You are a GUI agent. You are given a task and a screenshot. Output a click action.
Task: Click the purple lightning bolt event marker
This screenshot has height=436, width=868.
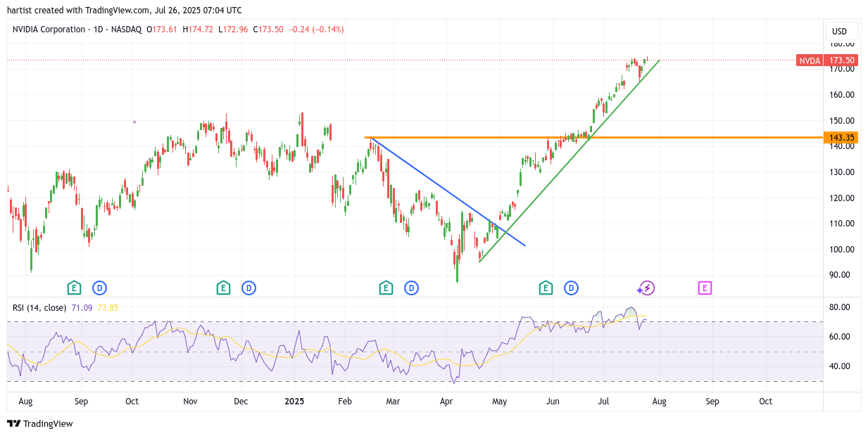click(648, 288)
